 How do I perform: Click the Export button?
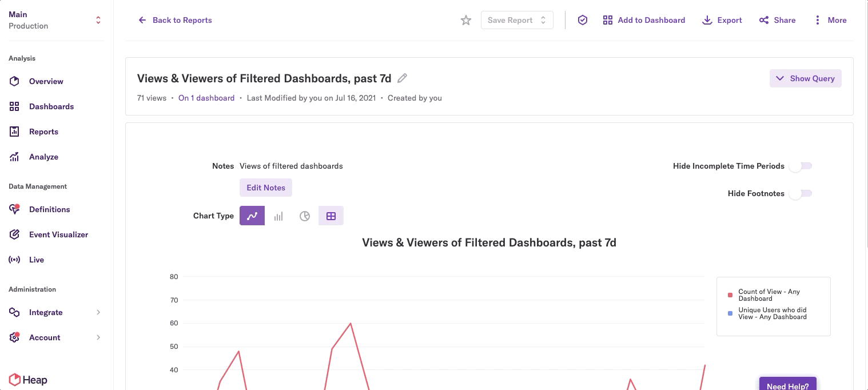click(722, 20)
